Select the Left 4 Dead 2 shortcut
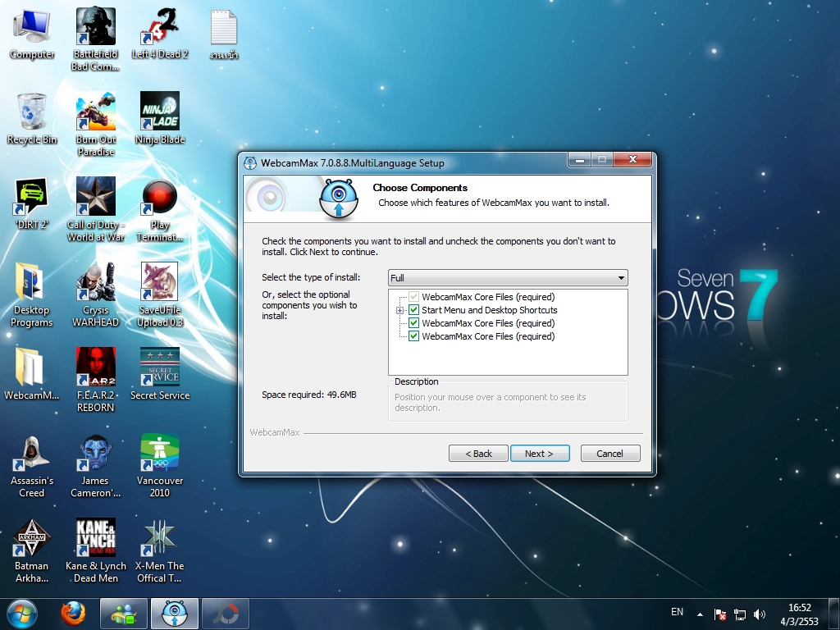The width and height of the screenshot is (840, 630). tap(160, 34)
